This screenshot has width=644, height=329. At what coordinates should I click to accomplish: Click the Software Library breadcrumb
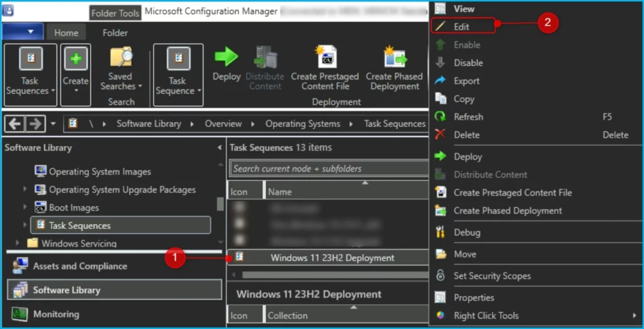(148, 124)
